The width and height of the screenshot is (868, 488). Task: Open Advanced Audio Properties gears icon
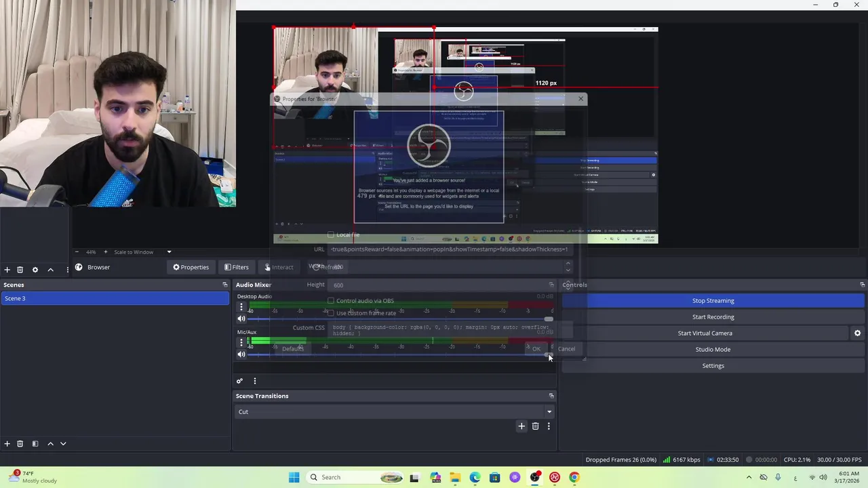[239, 381]
